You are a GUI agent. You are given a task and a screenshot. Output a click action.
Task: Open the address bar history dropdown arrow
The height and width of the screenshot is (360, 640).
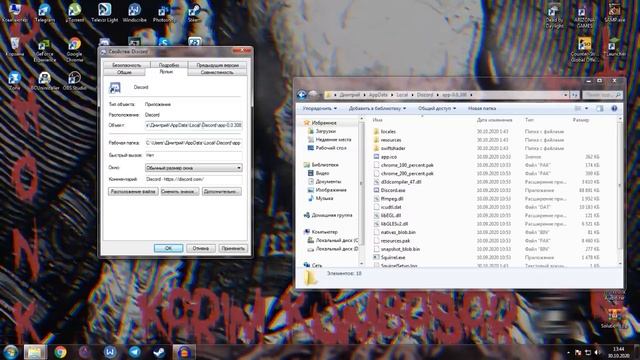[565, 95]
